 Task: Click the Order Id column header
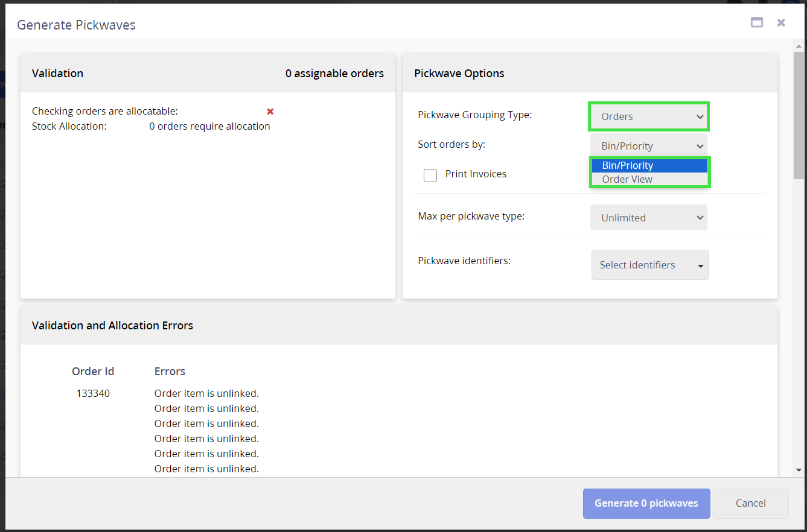point(93,371)
